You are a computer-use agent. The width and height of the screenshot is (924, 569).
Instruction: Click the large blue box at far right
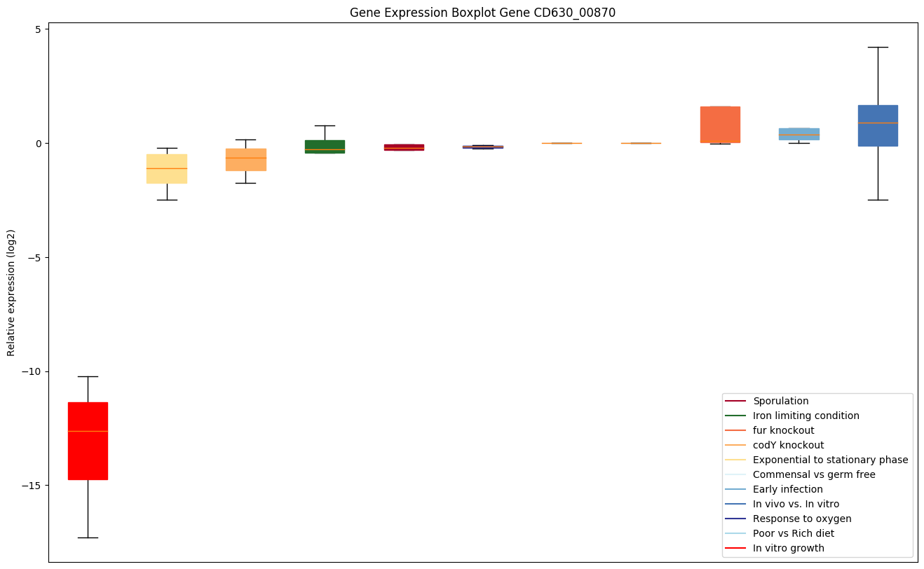pyautogui.click(x=878, y=125)
